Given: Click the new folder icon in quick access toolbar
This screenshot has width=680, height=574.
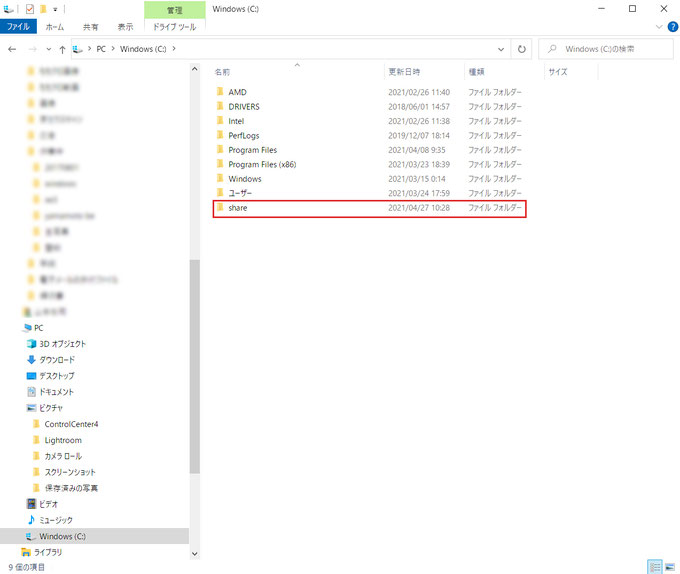Looking at the screenshot, I should tap(43, 9).
